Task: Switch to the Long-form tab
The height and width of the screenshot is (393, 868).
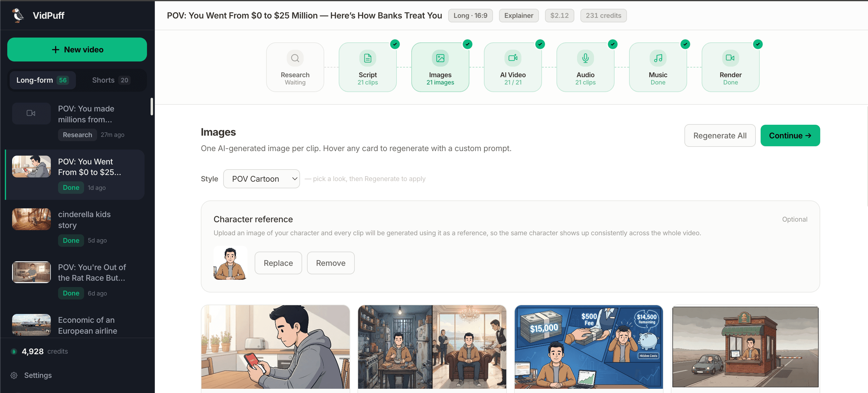Action: (42, 80)
